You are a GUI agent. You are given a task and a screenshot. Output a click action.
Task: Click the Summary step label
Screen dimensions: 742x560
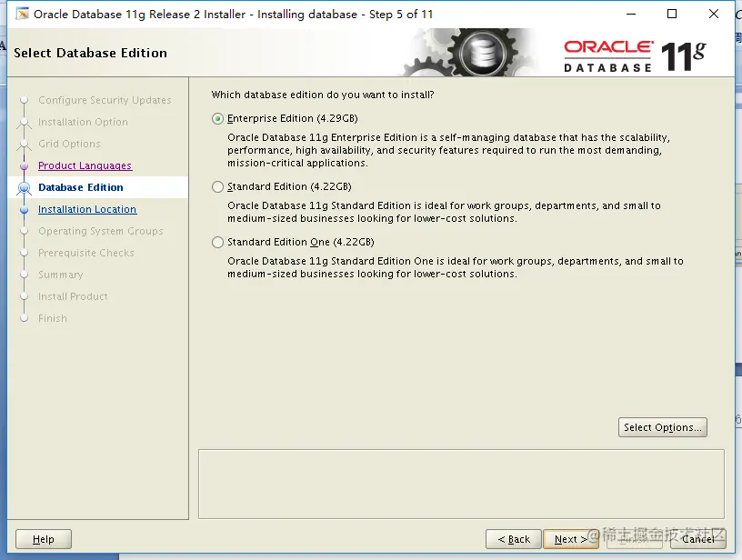61,275
